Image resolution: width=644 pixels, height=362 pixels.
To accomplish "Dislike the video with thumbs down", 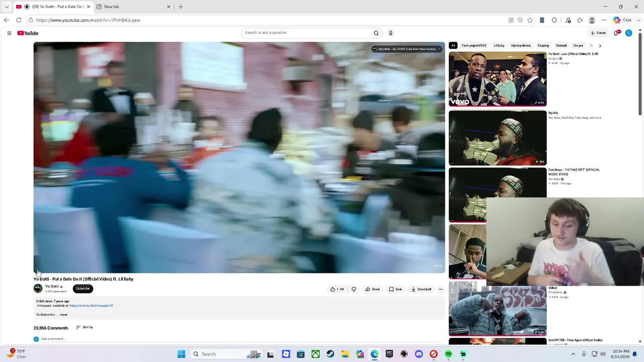I will coord(354,289).
